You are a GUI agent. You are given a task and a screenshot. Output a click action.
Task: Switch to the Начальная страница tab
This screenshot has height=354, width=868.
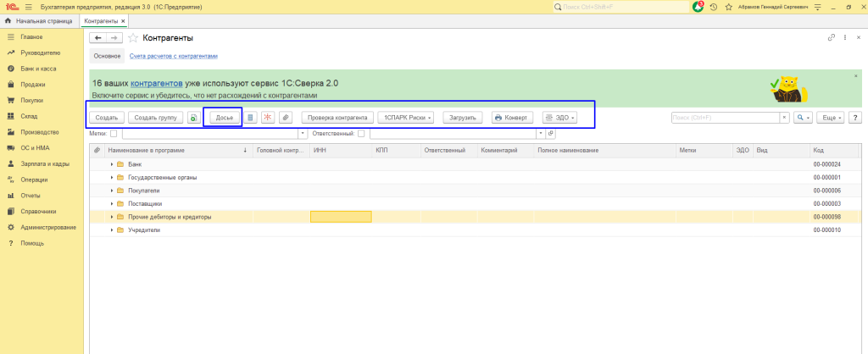[x=39, y=20]
